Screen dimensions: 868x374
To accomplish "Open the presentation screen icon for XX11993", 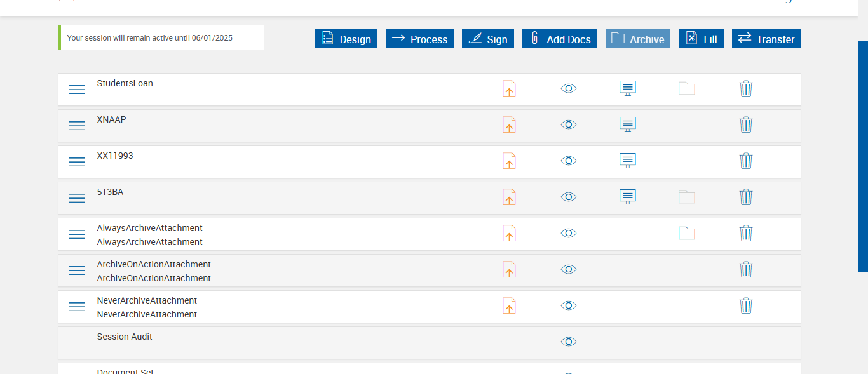I will coord(628,161).
